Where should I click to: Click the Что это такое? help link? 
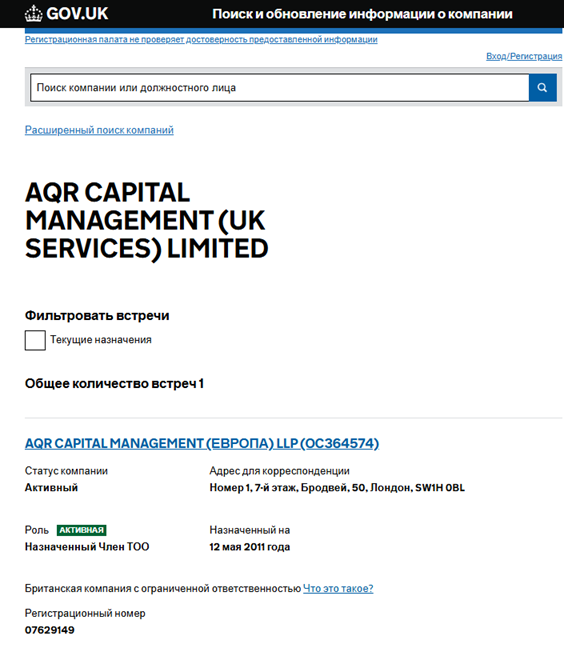(338, 588)
